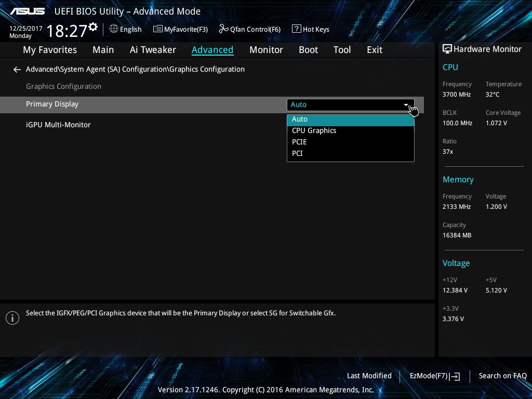Select the PCI option
The height and width of the screenshot is (399, 532).
351,153
